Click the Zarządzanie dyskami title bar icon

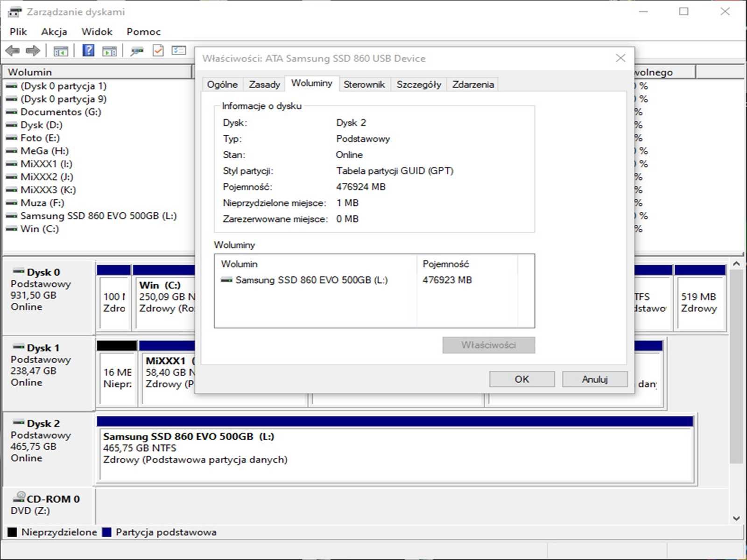click(x=15, y=12)
